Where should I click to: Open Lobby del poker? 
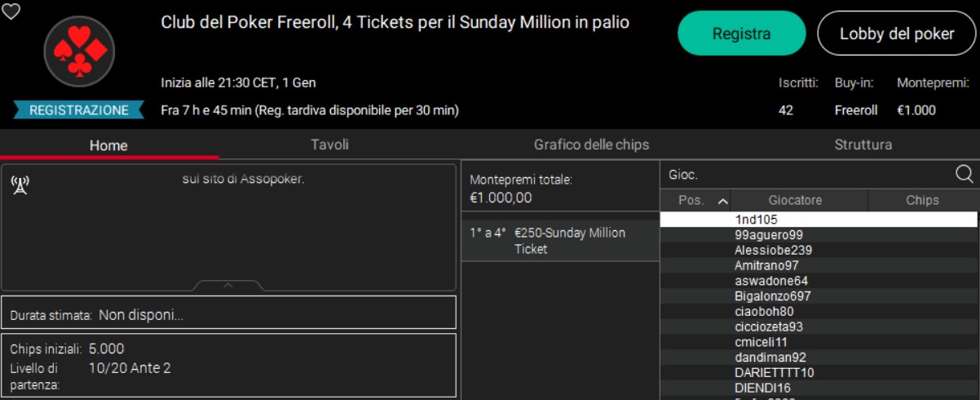pos(897,33)
